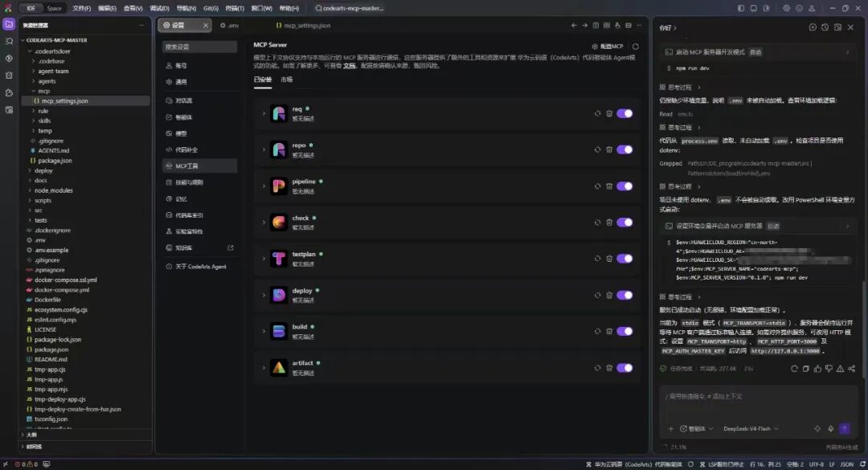
Task: Open the Explorer icon in the activity bar
Action: 9,24
